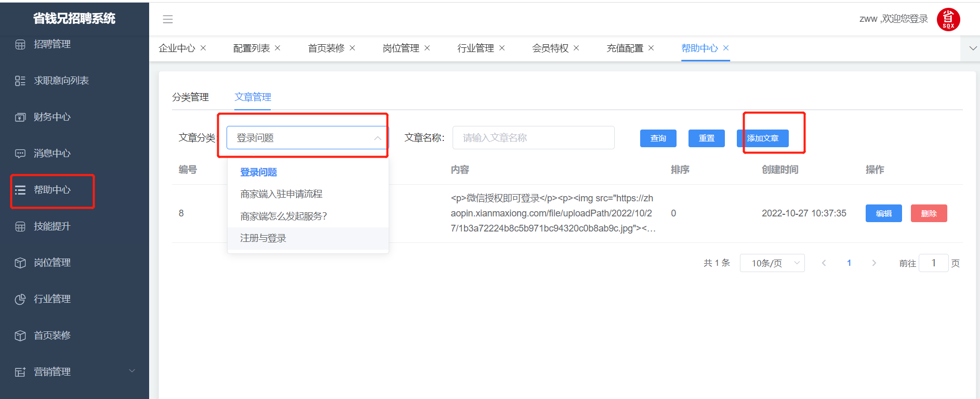The width and height of the screenshot is (980, 399).
Task: Click the 求职意向列表 list icon
Action: (20, 81)
